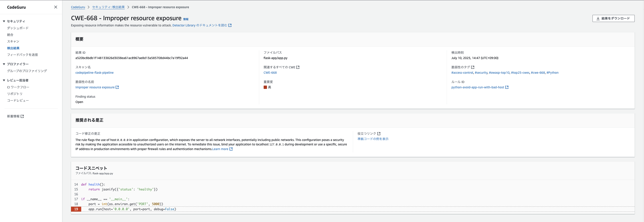The height and width of the screenshot is (222, 644).
Task: Open the codepipeline-flask-pipeline scan link
Action: (x=95, y=73)
